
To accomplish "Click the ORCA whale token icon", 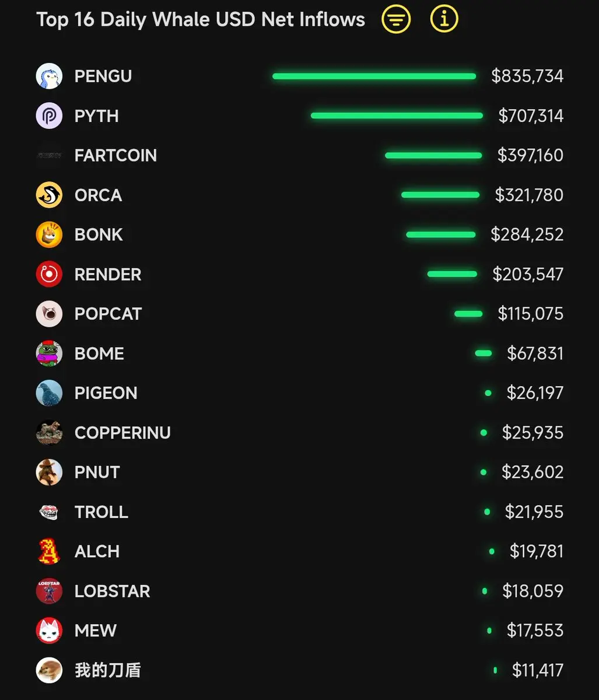I will [49, 195].
